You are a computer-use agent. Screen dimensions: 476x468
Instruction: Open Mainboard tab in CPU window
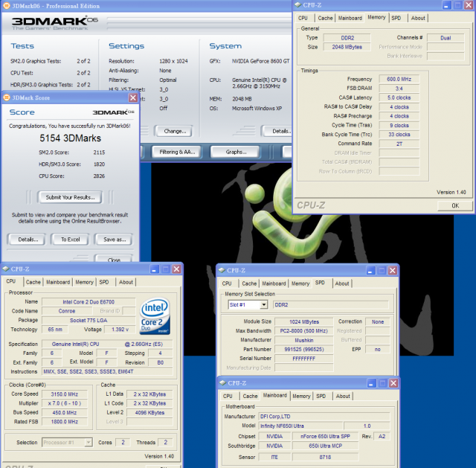coord(58,282)
